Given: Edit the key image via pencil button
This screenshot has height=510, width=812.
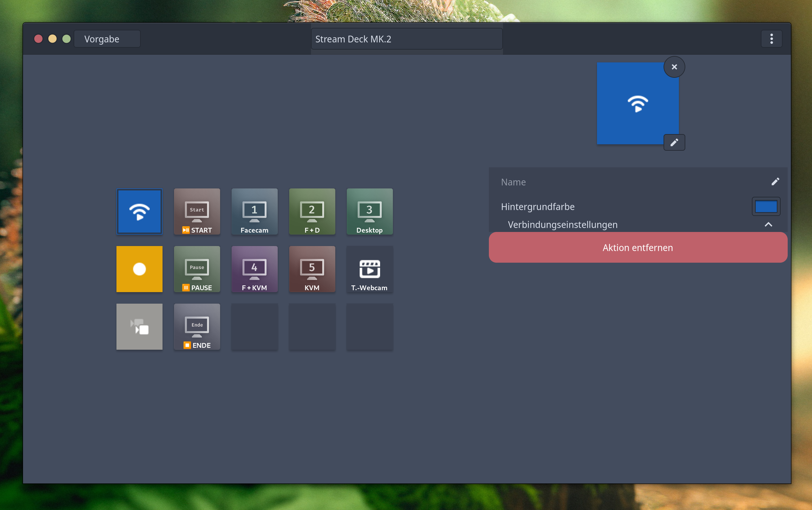Looking at the screenshot, I should tap(674, 142).
